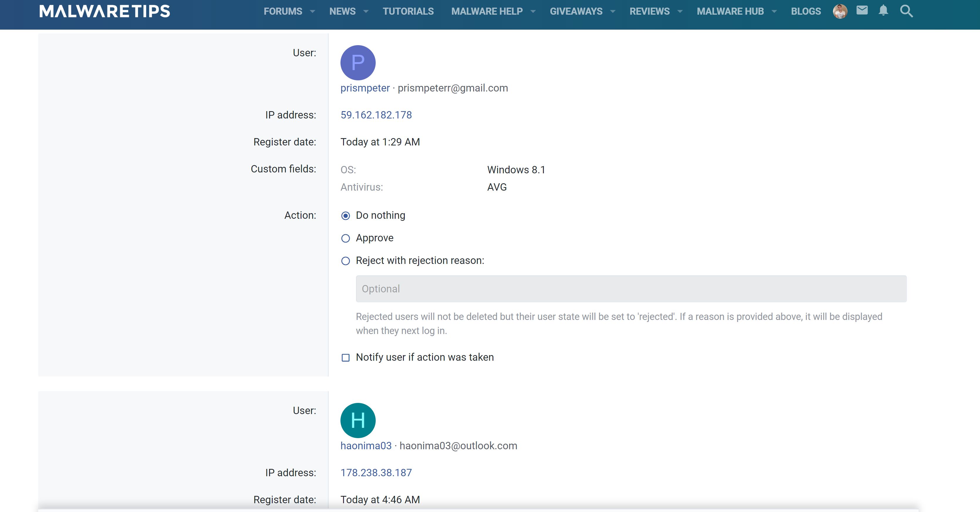The width and height of the screenshot is (980, 512).
Task: Expand the Forums dropdown arrow
Action: click(x=312, y=11)
